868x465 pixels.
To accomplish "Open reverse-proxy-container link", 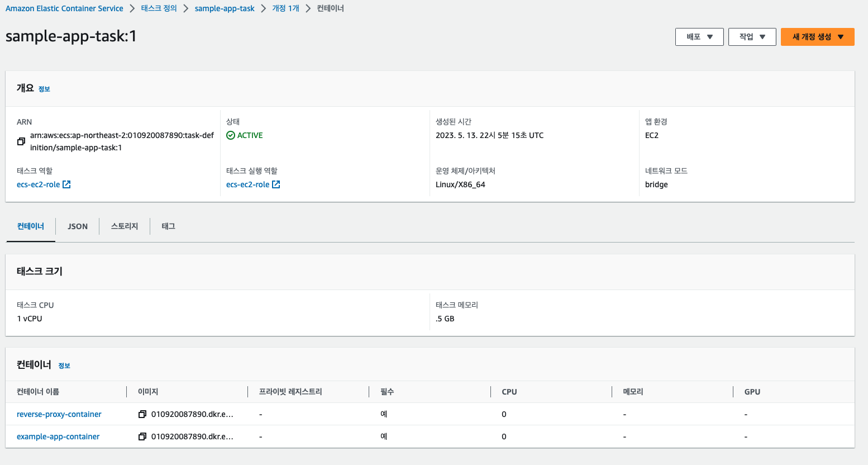I will pyautogui.click(x=59, y=414).
